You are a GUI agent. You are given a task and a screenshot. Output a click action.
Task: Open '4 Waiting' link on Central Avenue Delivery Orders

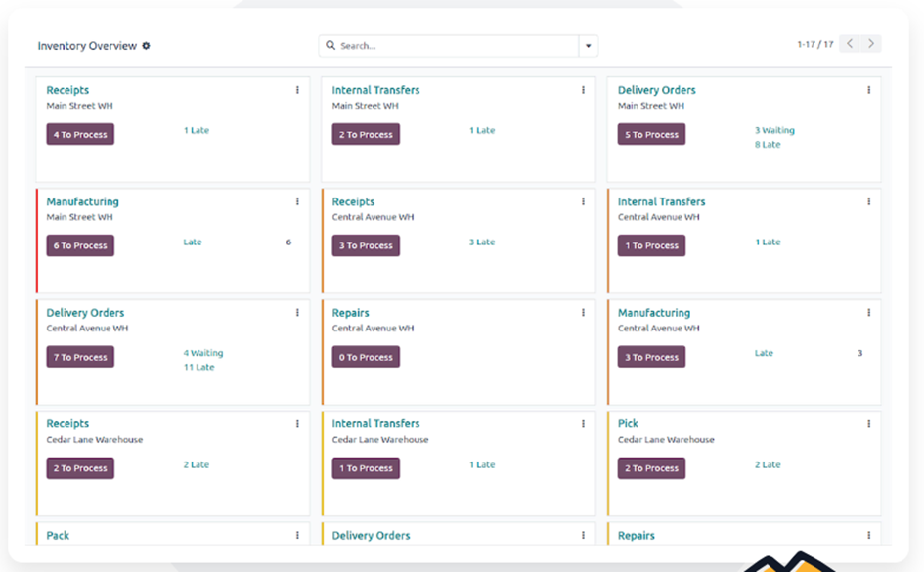click(203, 353)
